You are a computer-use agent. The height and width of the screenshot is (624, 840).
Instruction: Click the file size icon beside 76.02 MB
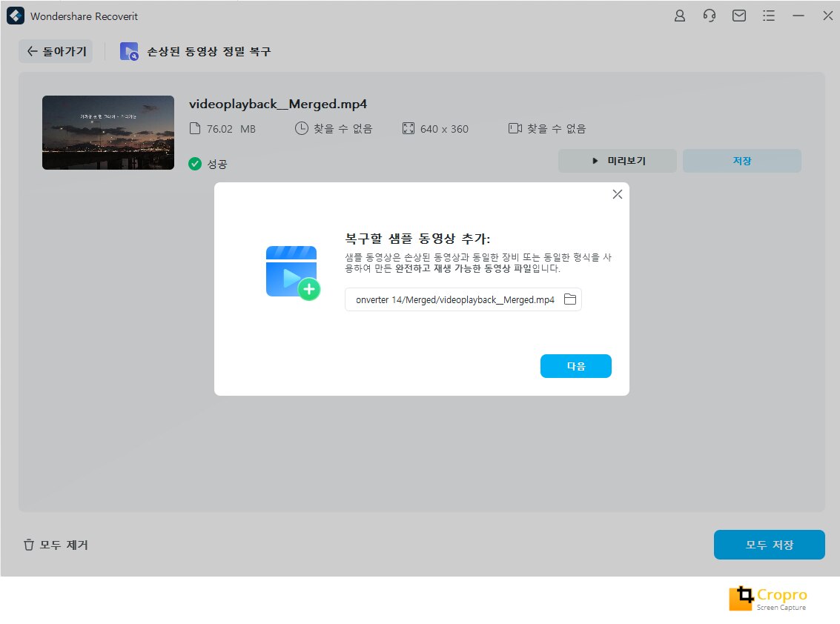pyautogui.click(x=195, y=128)
